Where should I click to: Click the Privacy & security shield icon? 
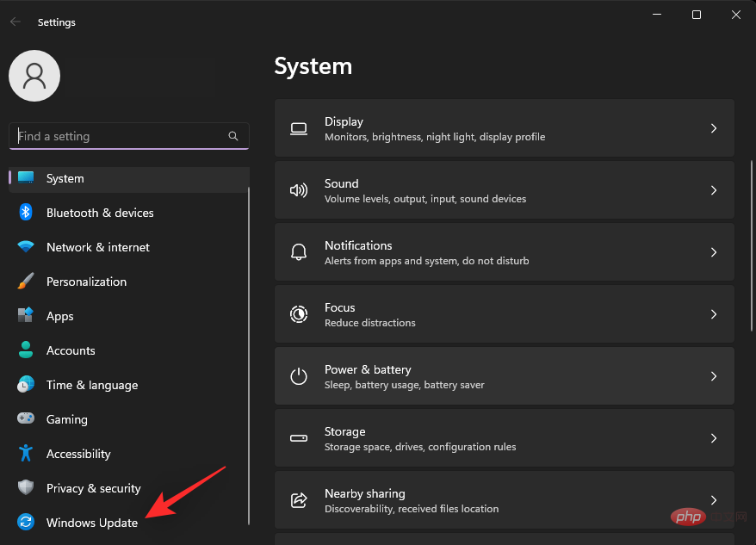25,488
